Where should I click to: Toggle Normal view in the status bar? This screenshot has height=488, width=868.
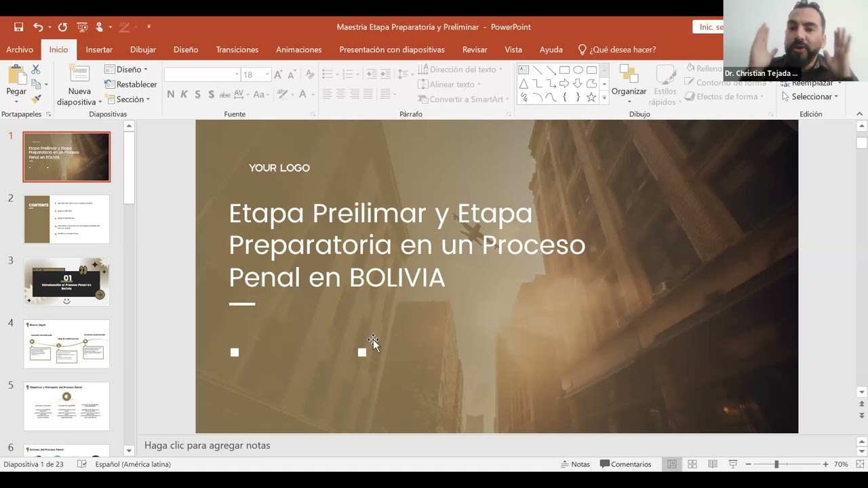672,464
